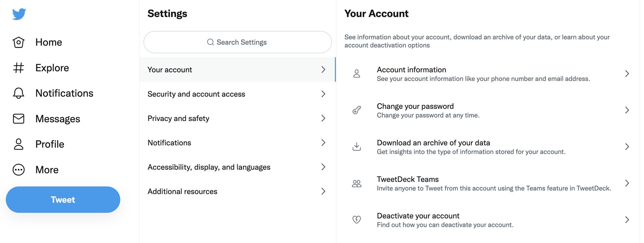
Task: Open Deactivate your account link
Action: tap(418, 216)
